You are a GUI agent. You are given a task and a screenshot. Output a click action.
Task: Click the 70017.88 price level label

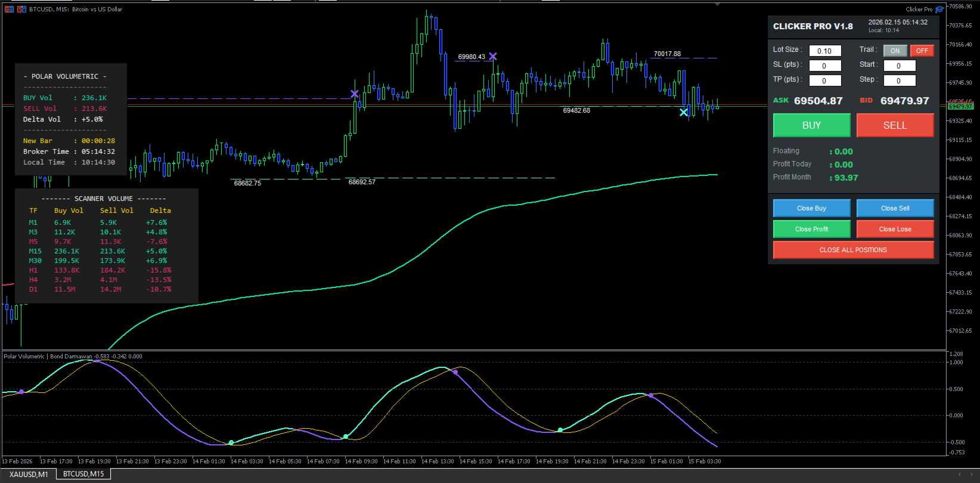[x=667, y=54]
